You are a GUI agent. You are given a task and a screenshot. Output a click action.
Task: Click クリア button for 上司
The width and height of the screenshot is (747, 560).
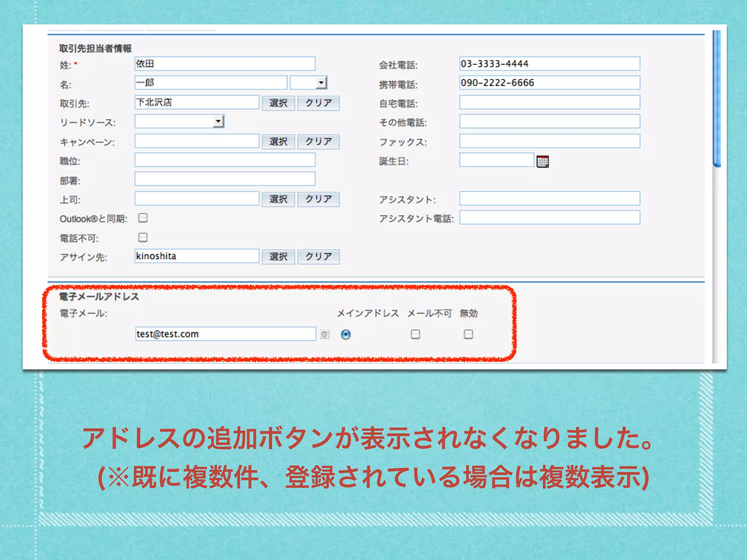pos(318,199)
